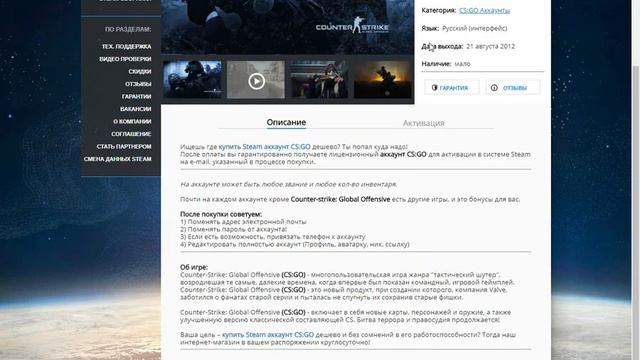Open О КОМПАНИИ sidebar link
640x360 pixels.
coord(132,121)
